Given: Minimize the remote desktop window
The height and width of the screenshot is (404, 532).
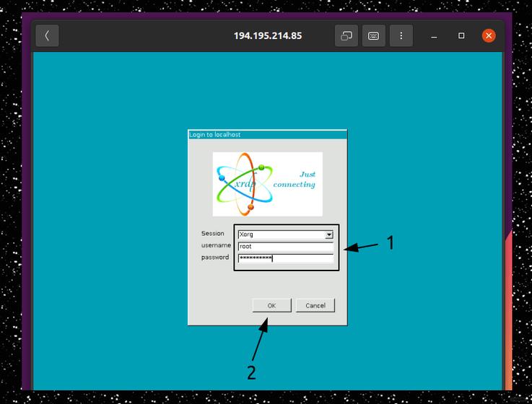Looking at the screenshot, I should tap(434, 35).
